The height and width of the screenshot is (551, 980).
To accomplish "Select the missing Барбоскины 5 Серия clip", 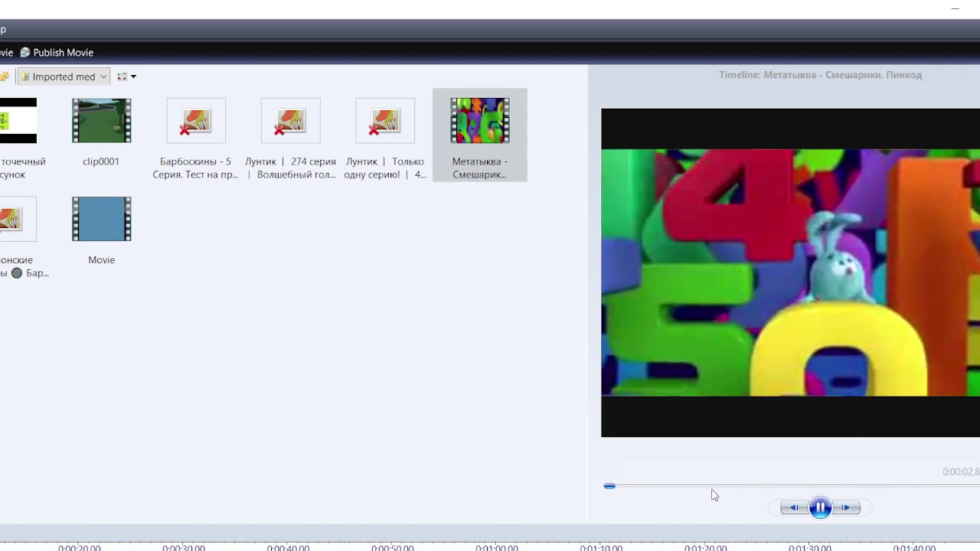I will coord(195,121).
